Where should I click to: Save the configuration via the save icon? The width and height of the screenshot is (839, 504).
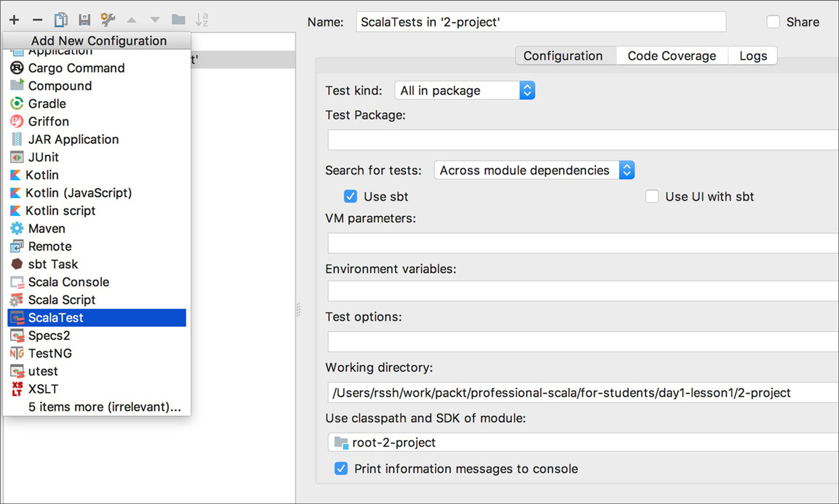coord(84,19)
